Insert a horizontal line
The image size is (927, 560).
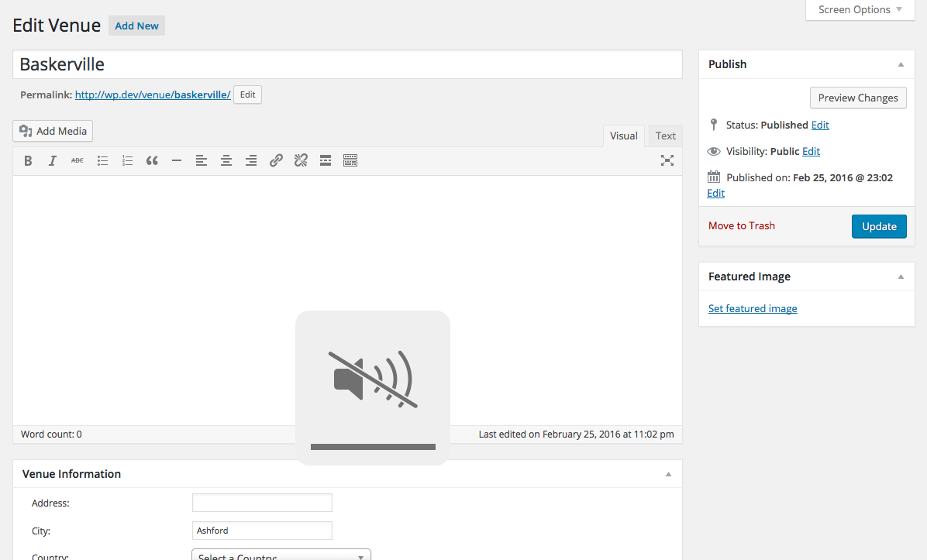177,161
